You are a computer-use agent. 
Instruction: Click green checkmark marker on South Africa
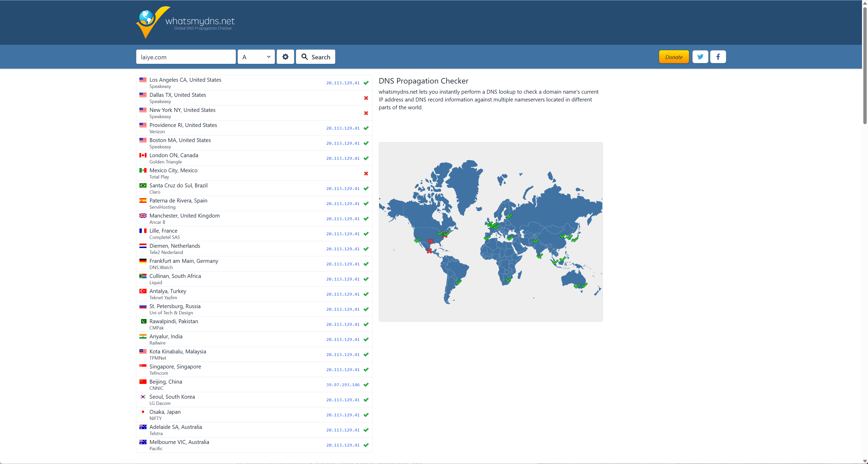coord(508,279)
